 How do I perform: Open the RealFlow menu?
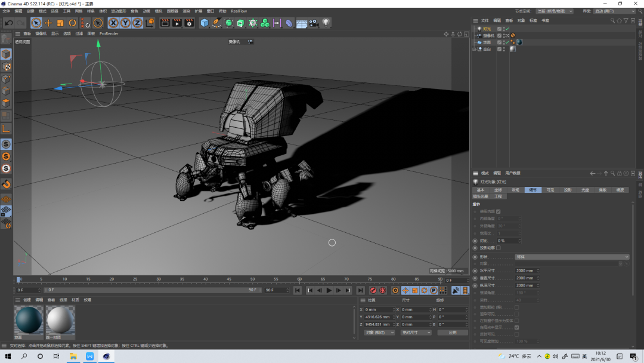[239, 11]
